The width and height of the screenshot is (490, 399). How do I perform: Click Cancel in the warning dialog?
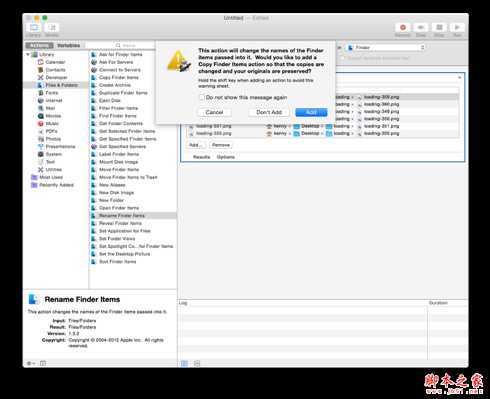(214, 112)
